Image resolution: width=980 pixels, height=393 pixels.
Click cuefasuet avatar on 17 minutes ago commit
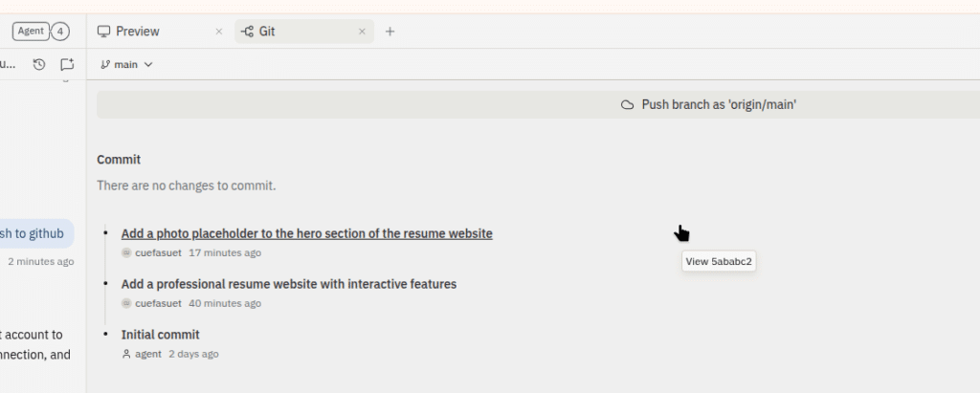tap(126, 253)
